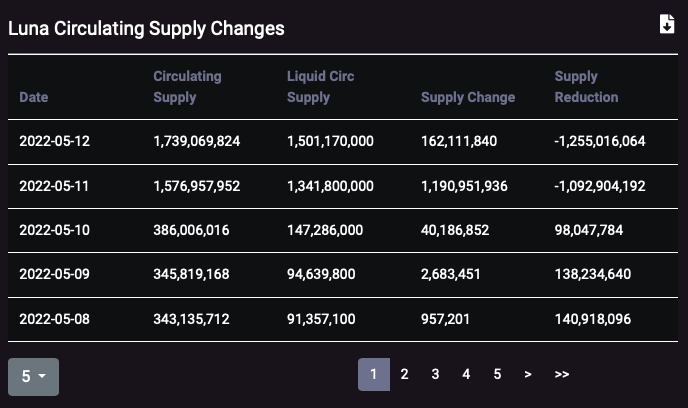Jump to last page with double arrow
Viewport: 688px width, 408px height.
coord(562,374)
